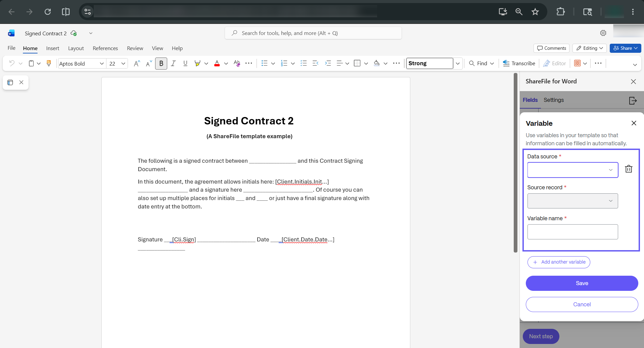The image size is (644, 348).
Task: Open the Data source dropdown
Action: pyautogui.click(x=572, y=170)
